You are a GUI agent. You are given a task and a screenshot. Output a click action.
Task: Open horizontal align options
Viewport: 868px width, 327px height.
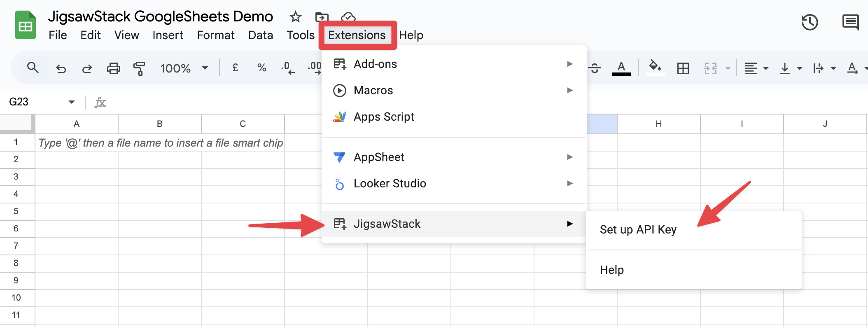tap(756, 68)
